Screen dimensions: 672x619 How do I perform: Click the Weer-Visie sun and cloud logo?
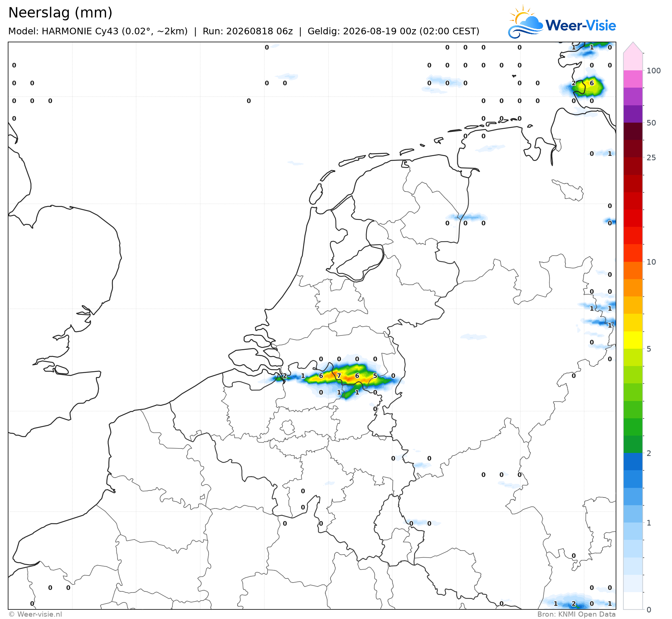pos(525,21)
